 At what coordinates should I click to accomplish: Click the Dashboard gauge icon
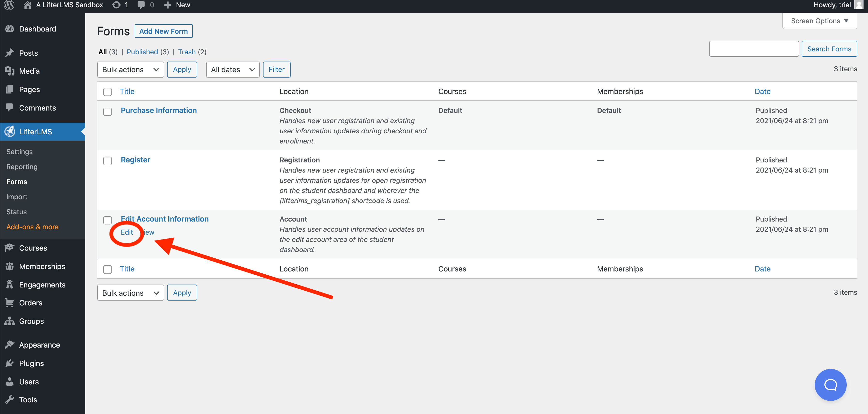point(10,29)
